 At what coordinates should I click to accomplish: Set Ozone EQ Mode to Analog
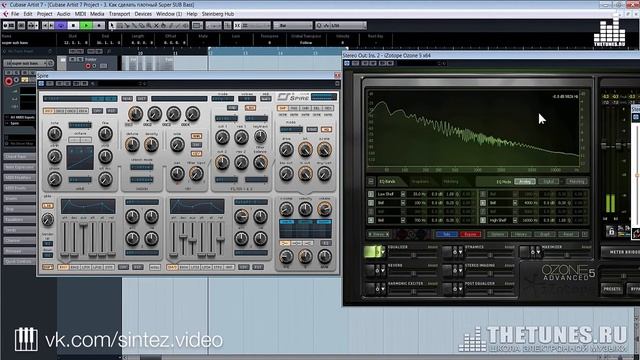(525, 181)
